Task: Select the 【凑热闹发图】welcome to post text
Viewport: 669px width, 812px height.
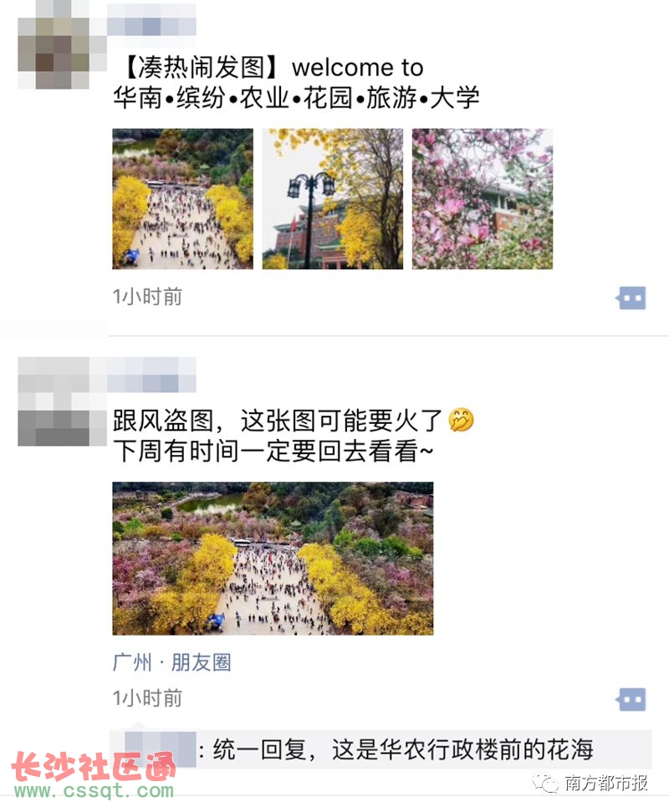Action: (296, 83)
